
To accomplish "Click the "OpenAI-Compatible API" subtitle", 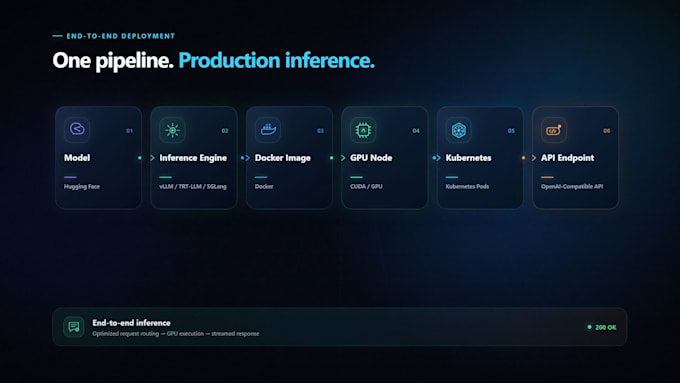I will 572,187.
